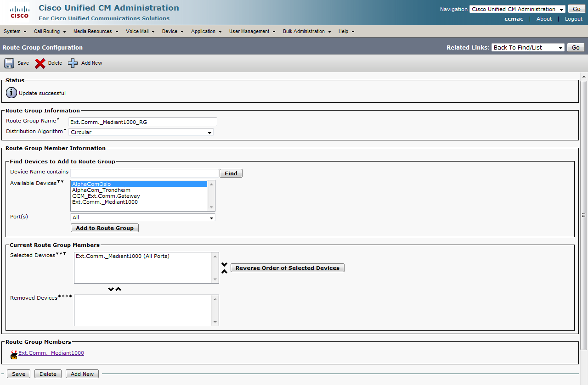Move selected device up in order
The height and width of the screenshot is (385, 588).
pyautogui.click(x=224, y=272)
